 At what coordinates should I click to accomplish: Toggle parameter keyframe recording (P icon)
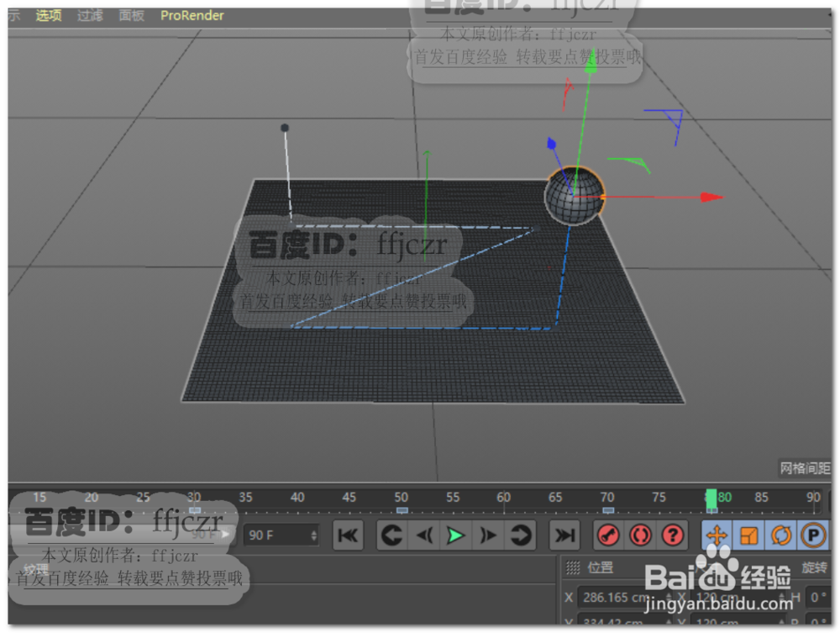(813, 535)
